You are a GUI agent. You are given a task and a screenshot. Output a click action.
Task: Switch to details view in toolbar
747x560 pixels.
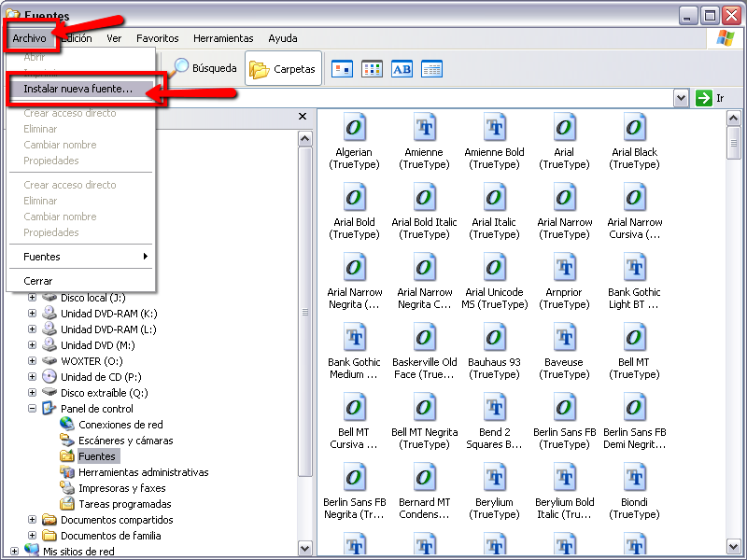(x=431, y=69)
